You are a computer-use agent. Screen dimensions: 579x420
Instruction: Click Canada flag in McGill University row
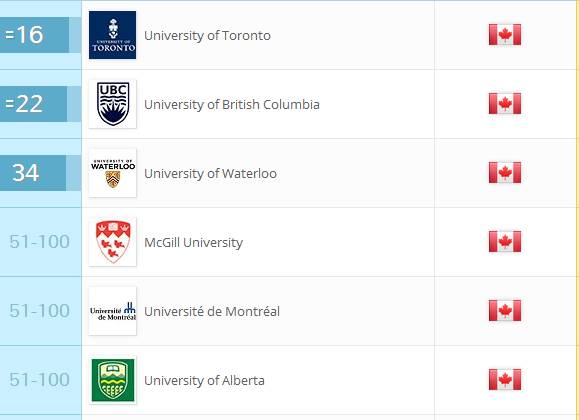(x=505, y=242)
